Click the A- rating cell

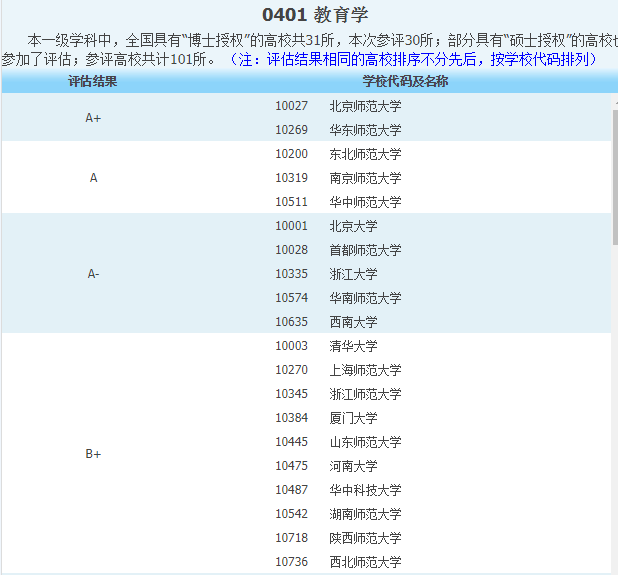coord(93,274)
